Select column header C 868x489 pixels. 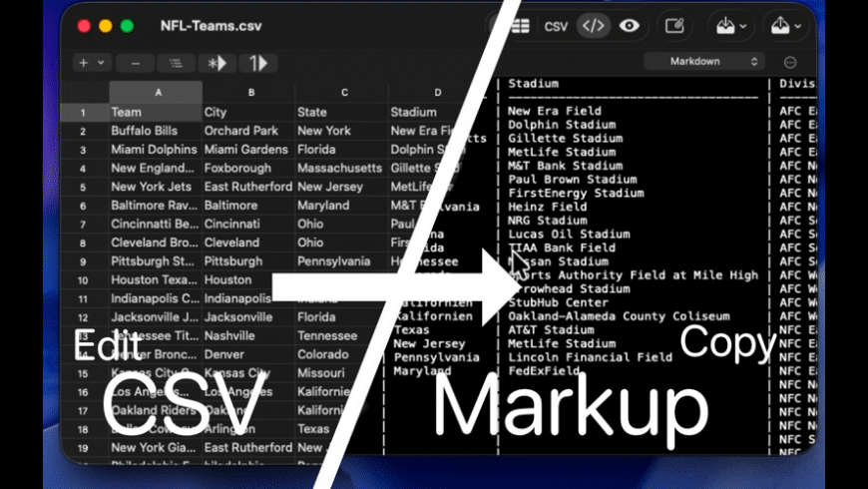pyautogui.click(x=344, y=93)
